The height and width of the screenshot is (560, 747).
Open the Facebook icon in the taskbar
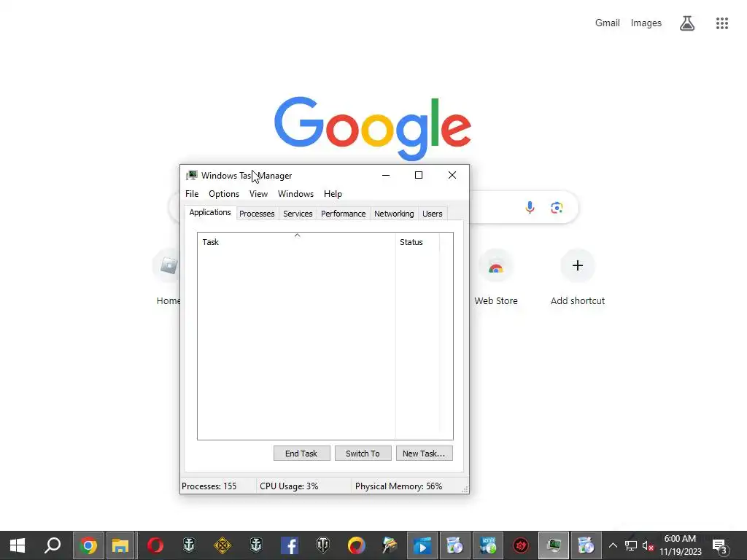point(290,545)
